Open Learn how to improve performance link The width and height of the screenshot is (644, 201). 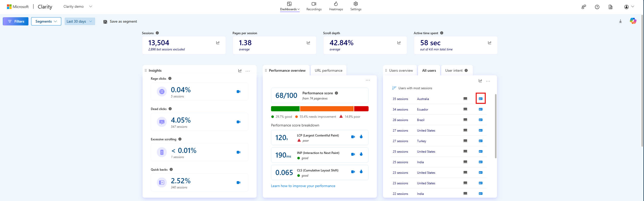pyautogui.click(x=303, y=186)
